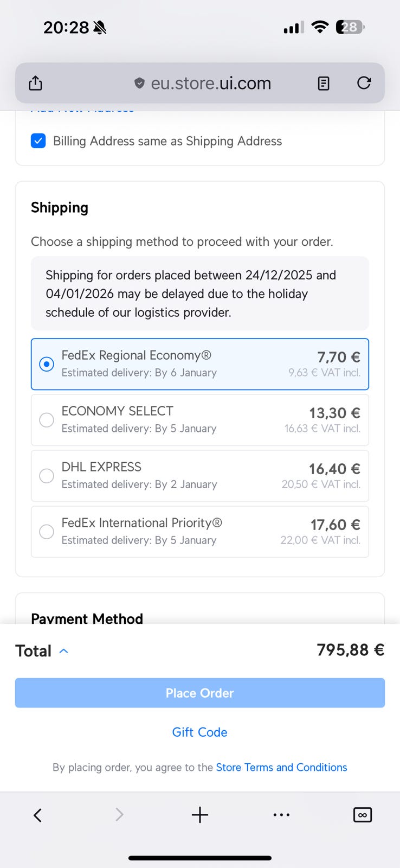Tap the browser forward arrow
Image resolution: width=400 pixels, height=868 pixels.
point(119,814)
